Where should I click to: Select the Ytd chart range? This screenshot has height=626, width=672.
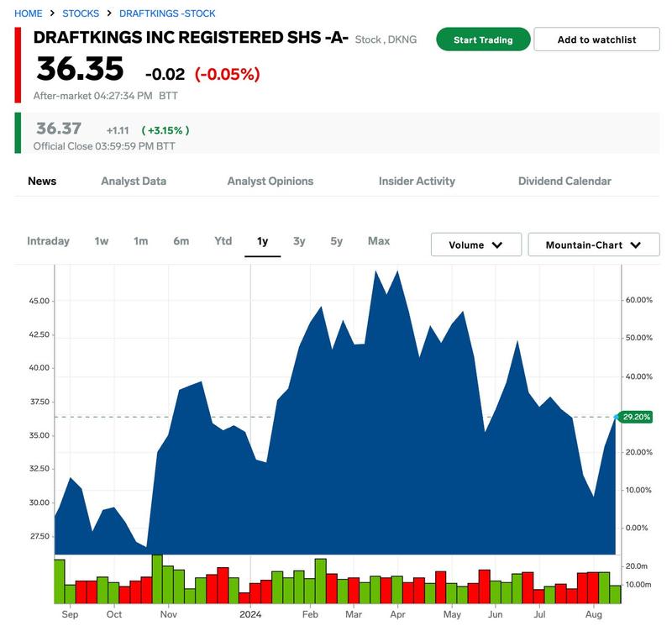coord(223,241)
